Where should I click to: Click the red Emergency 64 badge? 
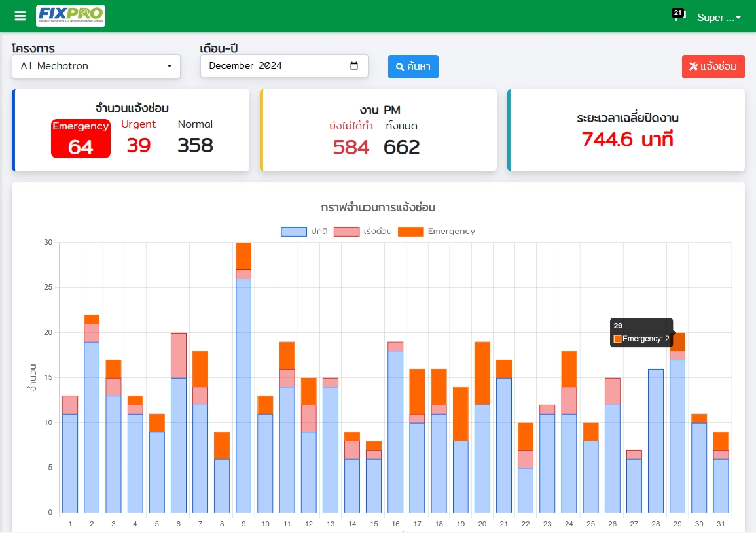pyautogui.click(x=81, y=139)
